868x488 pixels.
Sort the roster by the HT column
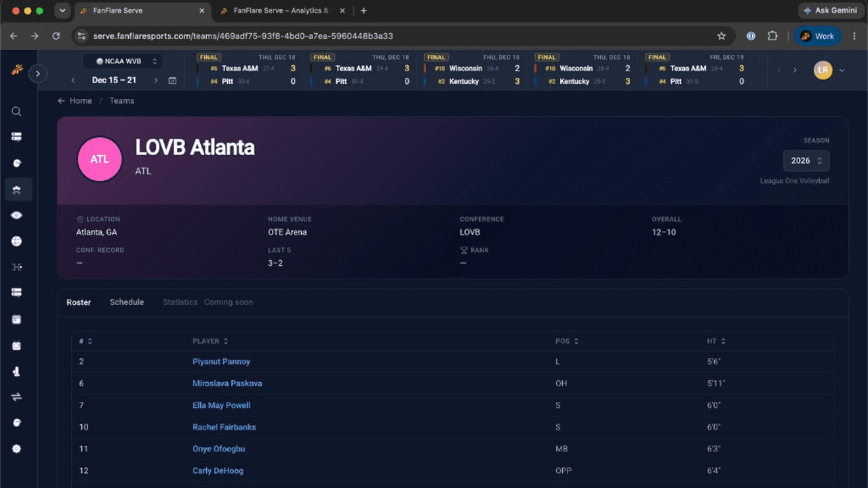click(x=716, y=341)
